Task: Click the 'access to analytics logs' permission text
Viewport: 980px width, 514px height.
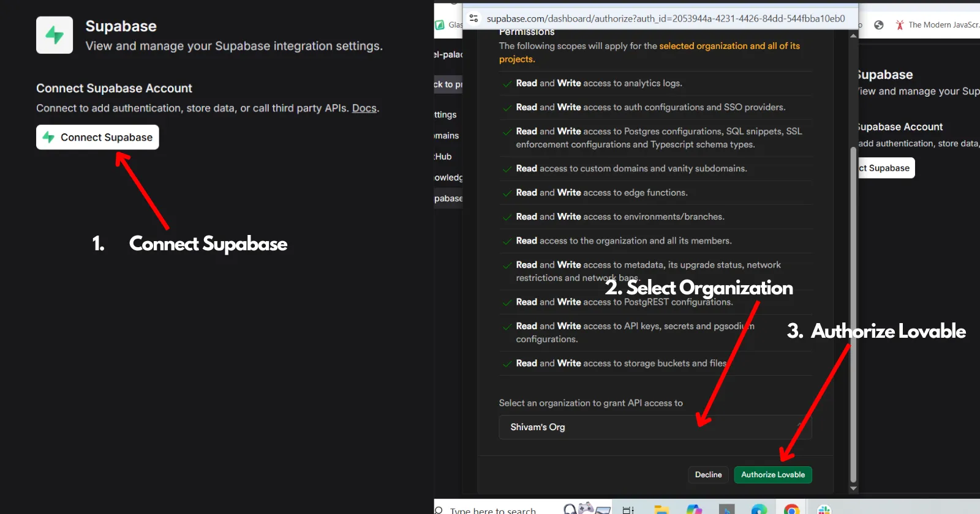Action: tap(633, 83)
